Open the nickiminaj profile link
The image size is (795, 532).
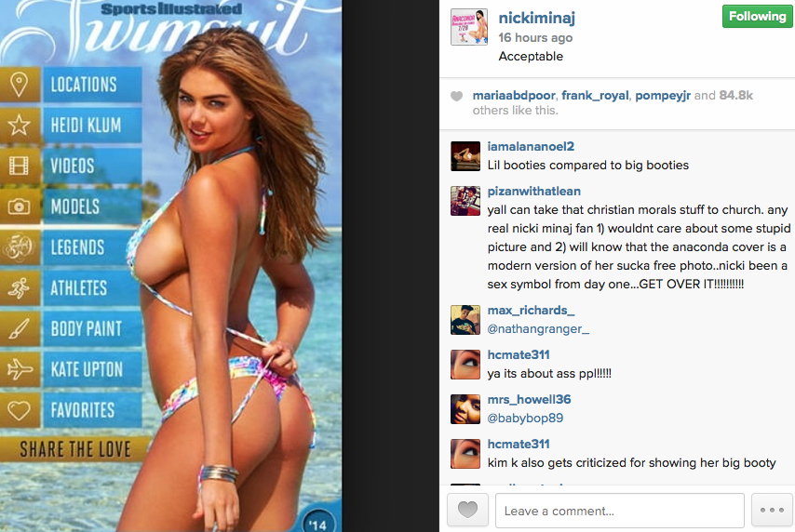[536, 19]
